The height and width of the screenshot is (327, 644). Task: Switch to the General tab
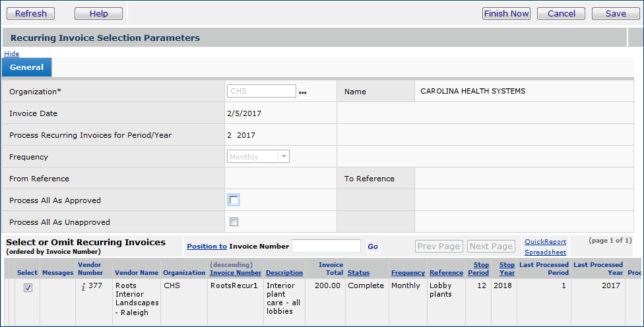27,67
